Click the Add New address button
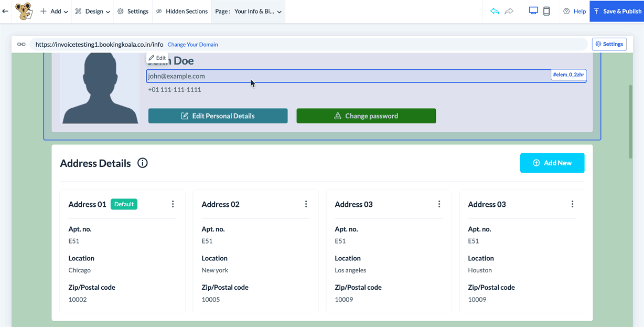The height and width of the screenshot is (327, 644). [552, 163]
